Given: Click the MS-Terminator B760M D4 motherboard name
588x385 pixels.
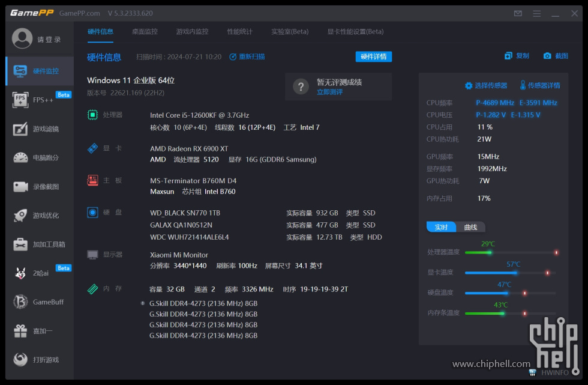Looking at the screenshot, I should (193, 181).
